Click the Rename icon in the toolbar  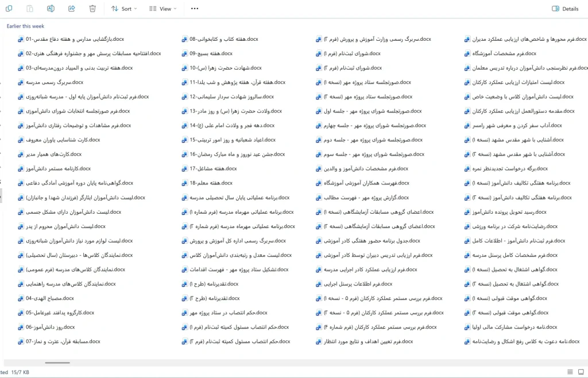51,8
